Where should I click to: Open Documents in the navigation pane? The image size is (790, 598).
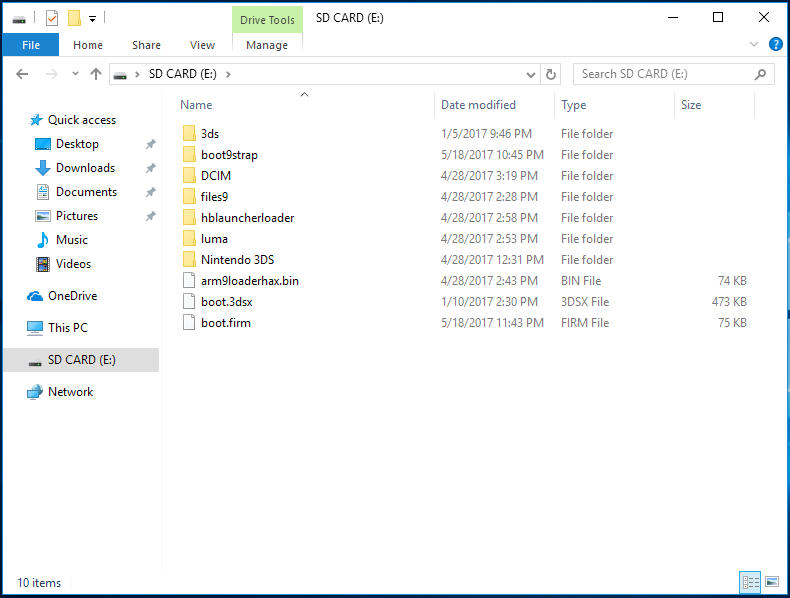[86, 192]
